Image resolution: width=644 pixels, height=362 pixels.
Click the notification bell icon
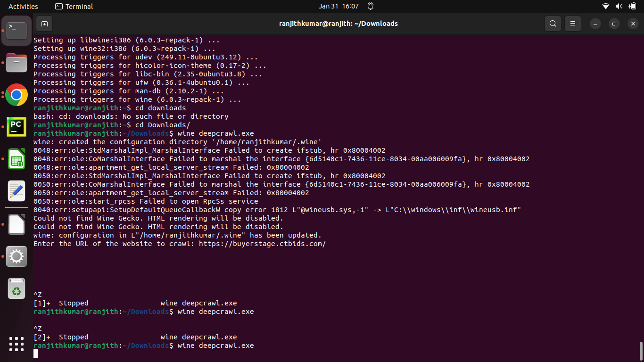pyautogui.click(x=371, y=6)
